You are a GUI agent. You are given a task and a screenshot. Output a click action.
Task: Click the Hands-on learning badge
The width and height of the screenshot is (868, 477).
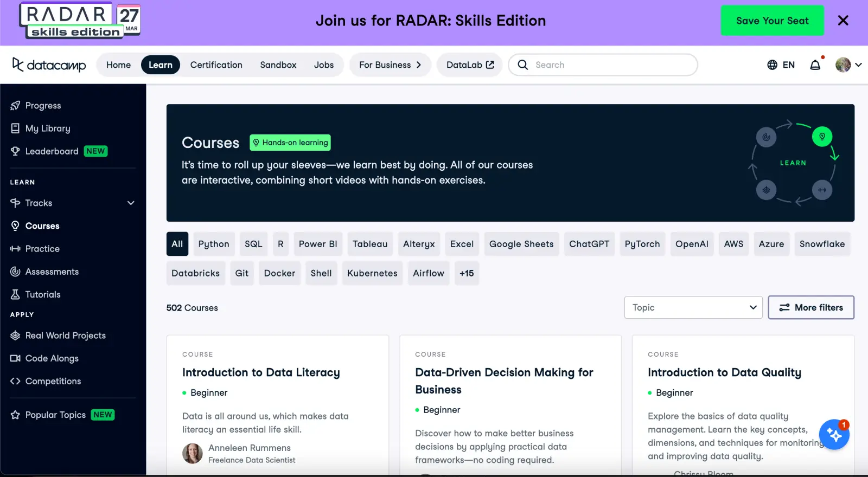[x=290, y=143]
